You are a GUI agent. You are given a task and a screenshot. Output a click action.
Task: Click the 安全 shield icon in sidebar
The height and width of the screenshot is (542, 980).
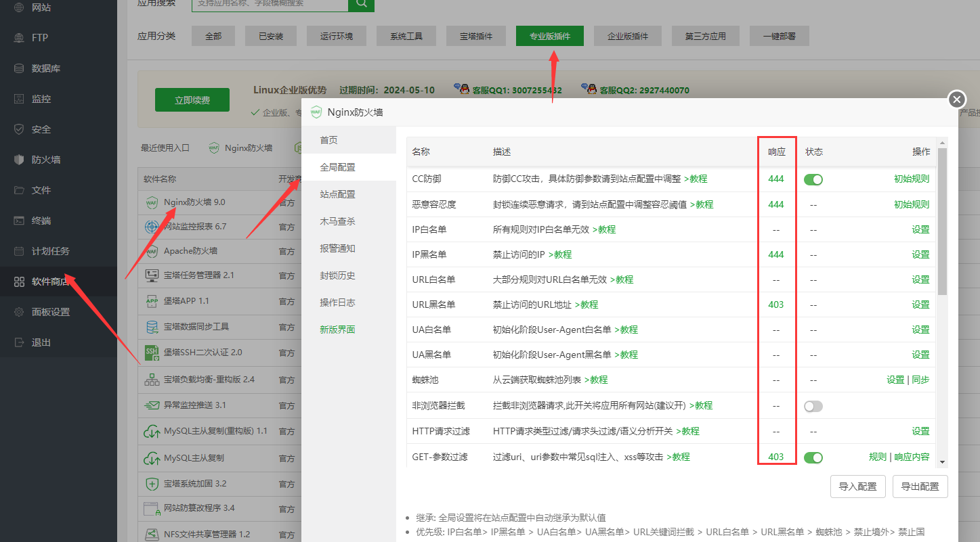coord(19,129)
